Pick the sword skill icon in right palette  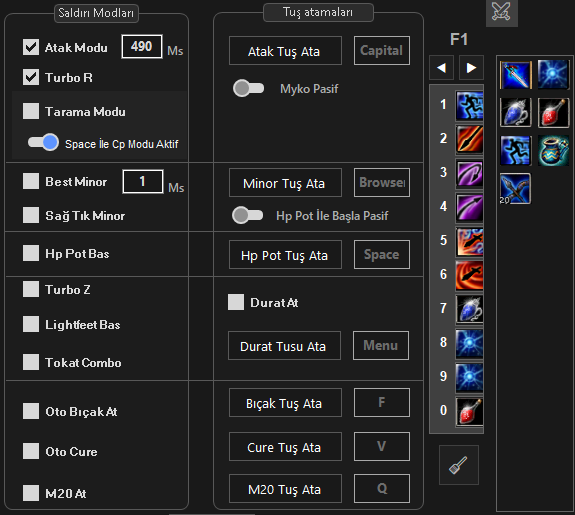(x=516, y=75)
